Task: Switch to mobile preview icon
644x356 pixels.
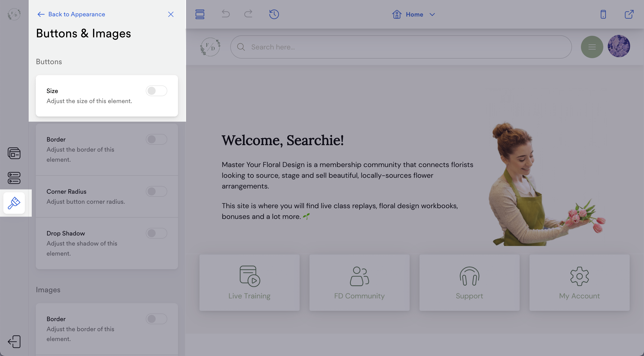Action: coord(603,14)
